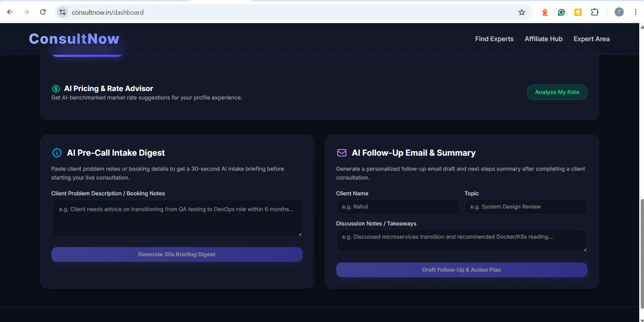The image size is (644, 322).
Task: Reload the page with the refresh icon
Action: (43, 12)
